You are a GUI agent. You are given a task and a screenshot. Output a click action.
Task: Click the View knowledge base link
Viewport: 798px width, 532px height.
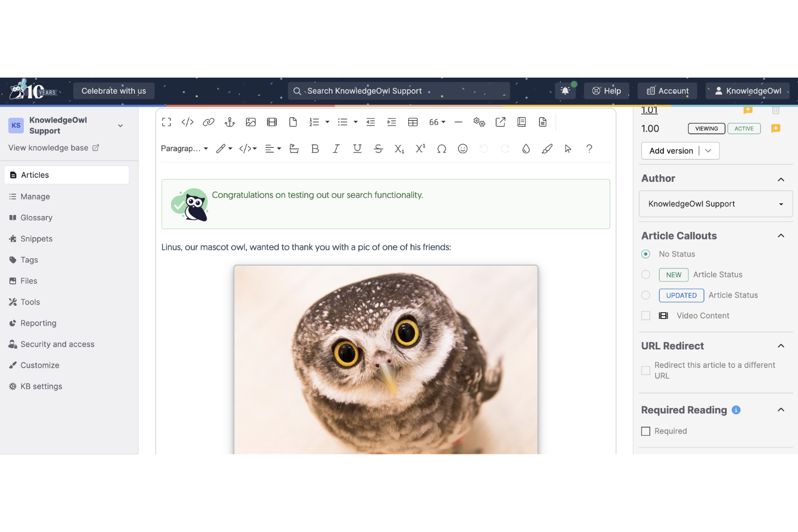pyautogui.click(x=48, y=147)
